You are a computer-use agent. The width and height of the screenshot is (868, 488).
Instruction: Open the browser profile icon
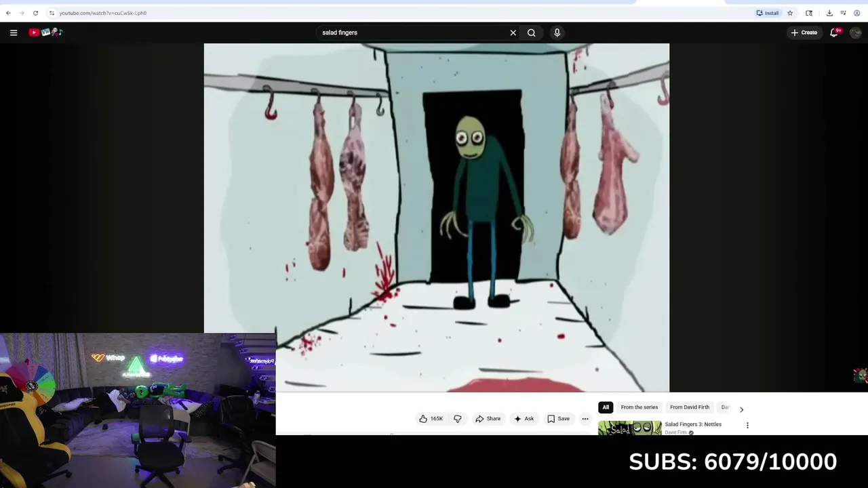click(857, 13)
